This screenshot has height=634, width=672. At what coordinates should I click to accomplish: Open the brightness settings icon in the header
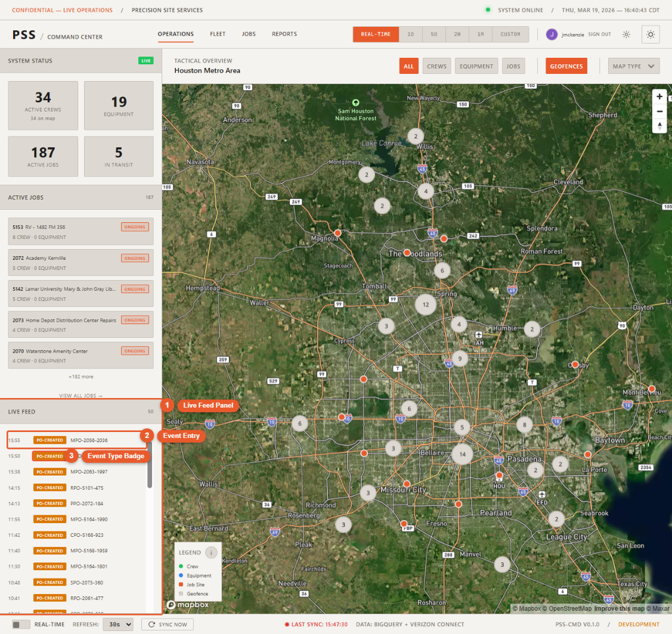(626, 34)
